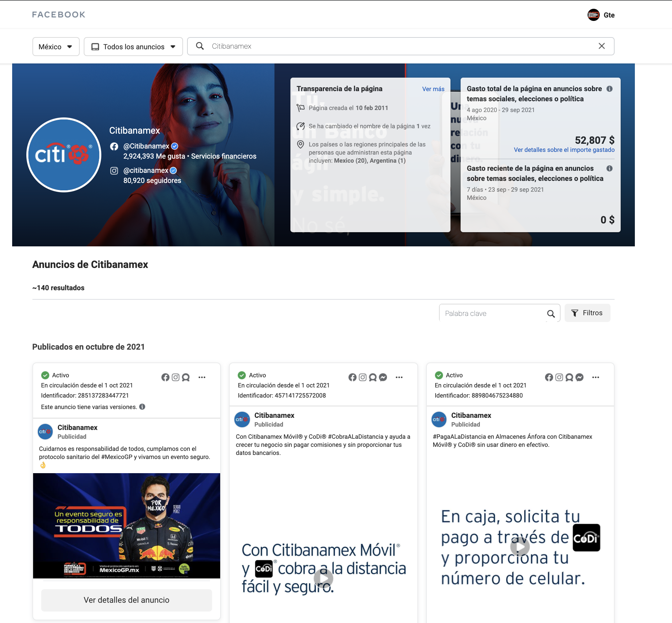The height and width of the screenshot is (623, 672).
Task: Click Audience Network icon on ad 889804675234880
Action: click(x=569, y=377)
